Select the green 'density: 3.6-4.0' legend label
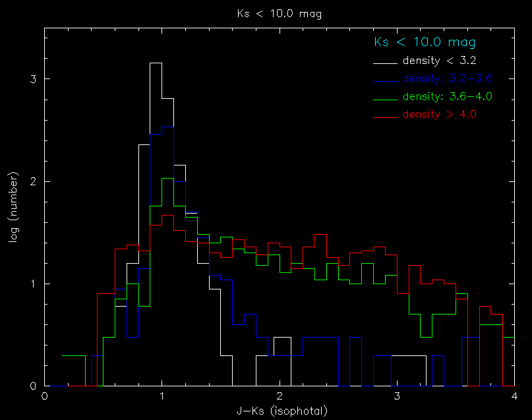 448,96
